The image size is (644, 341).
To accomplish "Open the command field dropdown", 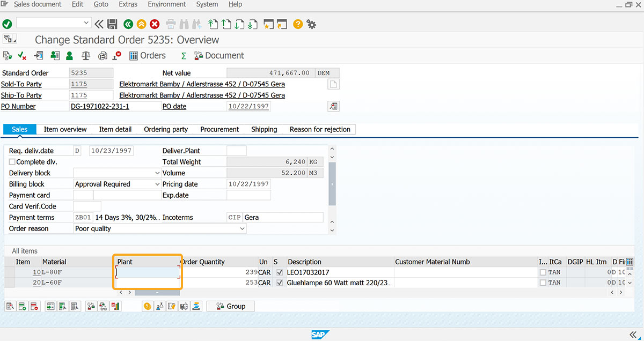I will tap(86, 23).
